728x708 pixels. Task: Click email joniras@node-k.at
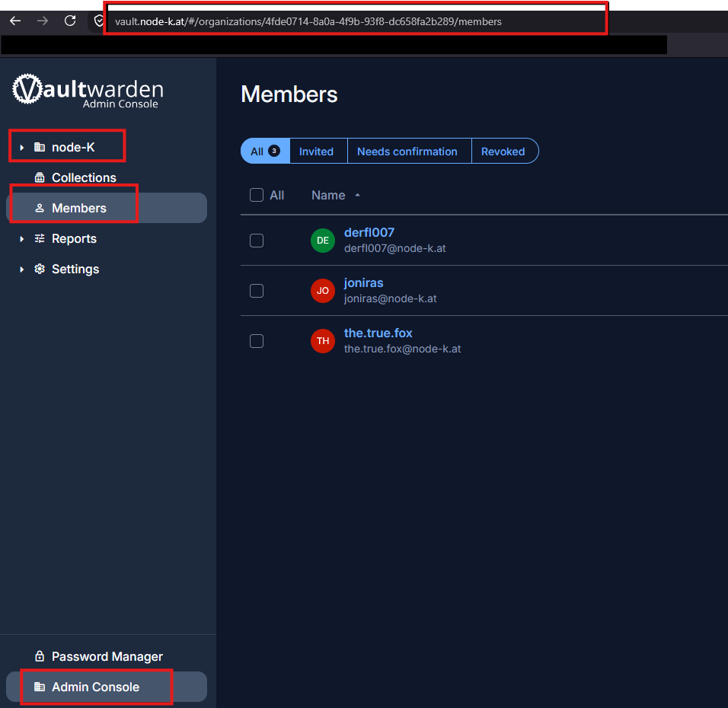(x=390, y=298)
